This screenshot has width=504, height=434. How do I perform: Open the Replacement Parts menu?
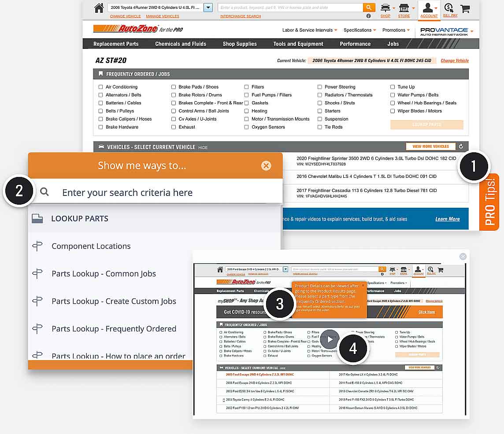tap(116, 44)
